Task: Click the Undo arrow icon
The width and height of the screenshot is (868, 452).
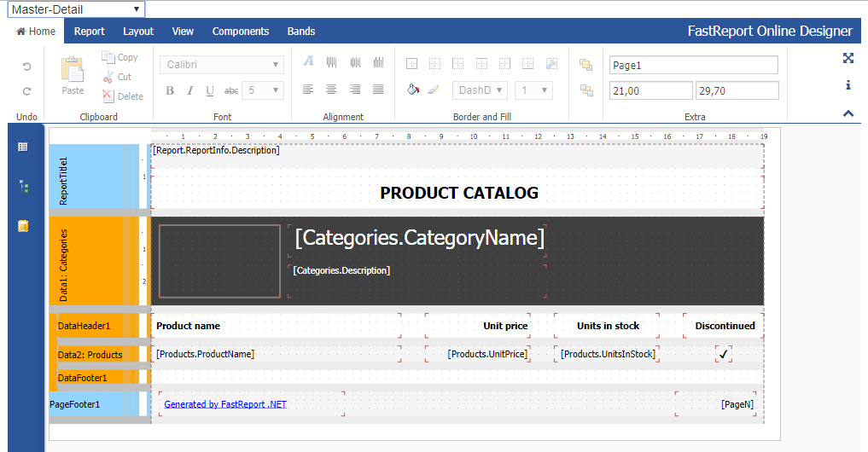Action: (x=26, y=67)
